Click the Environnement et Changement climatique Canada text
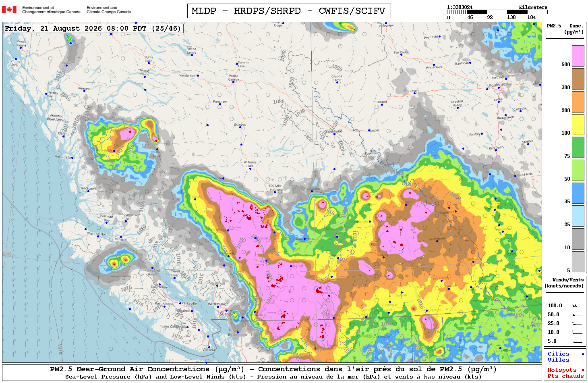The height and width of the screenshot is (383, 588). point(51,10)
